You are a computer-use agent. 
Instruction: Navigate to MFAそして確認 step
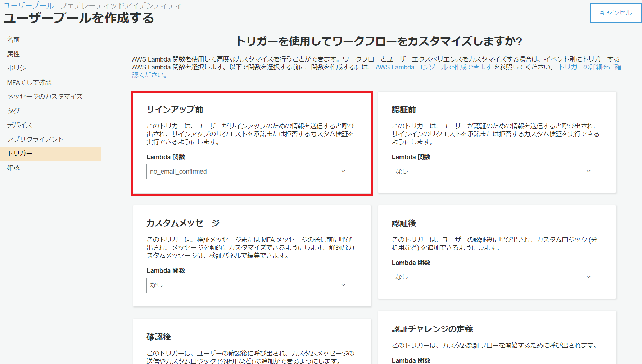29,82
